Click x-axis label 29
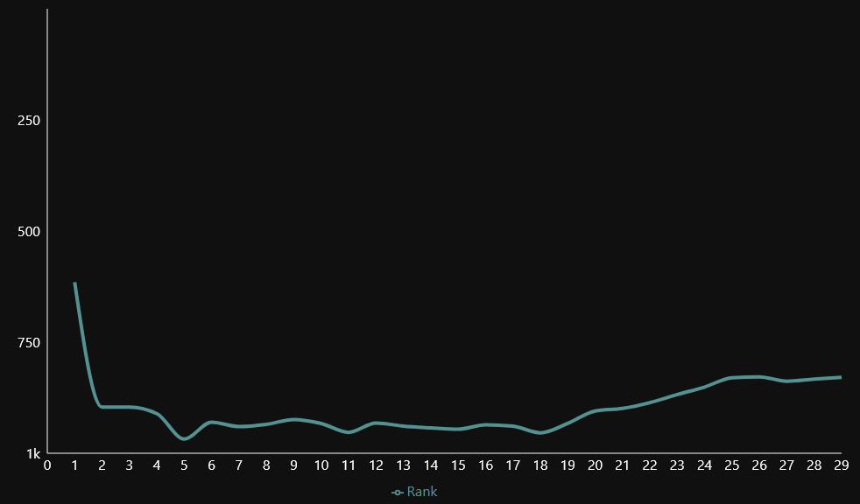 click(841, 465)
